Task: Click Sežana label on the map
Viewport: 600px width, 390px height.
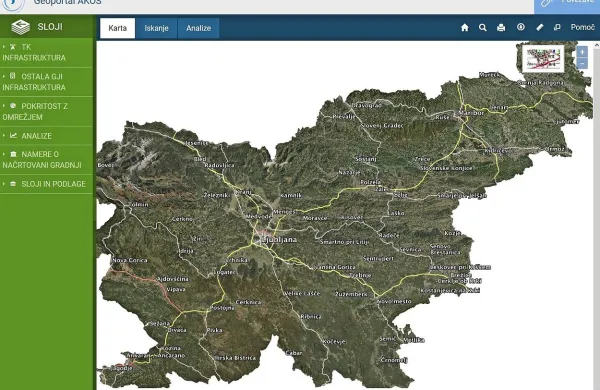Action: pyautogui.click(x=160, y=323)
